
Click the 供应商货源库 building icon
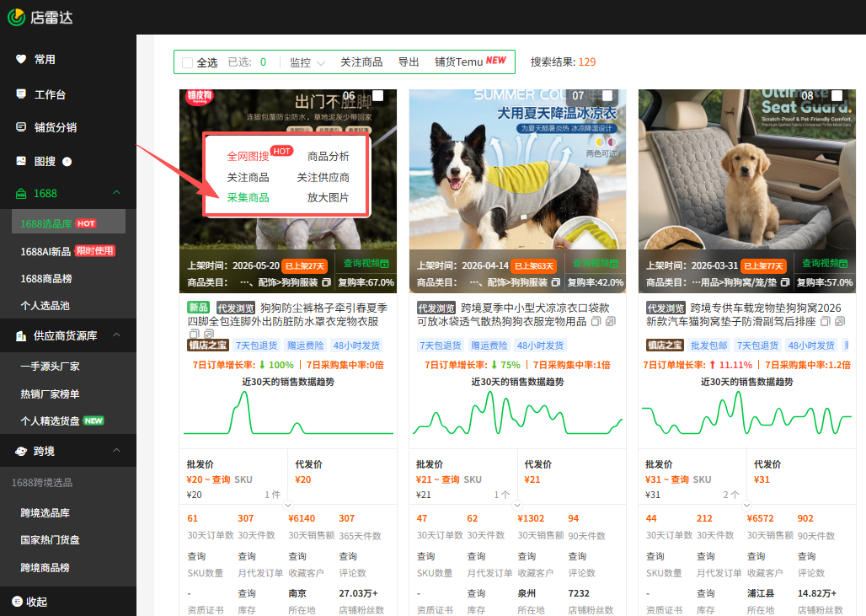pos(21,335)
